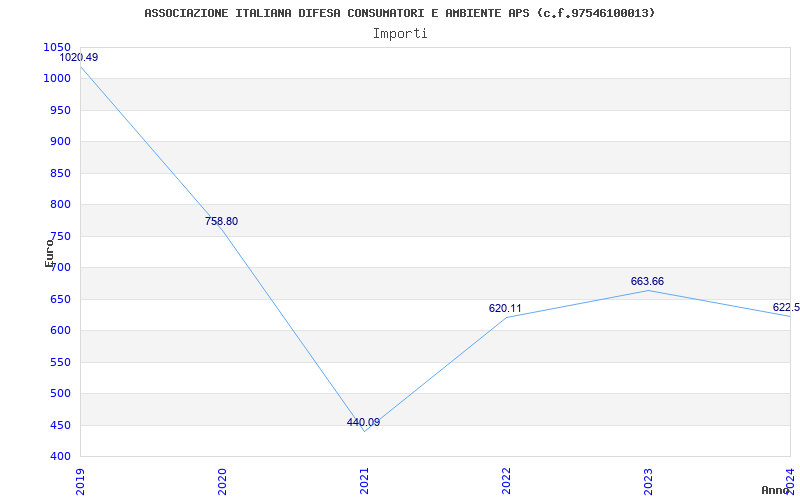The image size is (800, 500).
Task: Click the 800 y-axis value
Action: pyautogui.click(x=60, y=205)
